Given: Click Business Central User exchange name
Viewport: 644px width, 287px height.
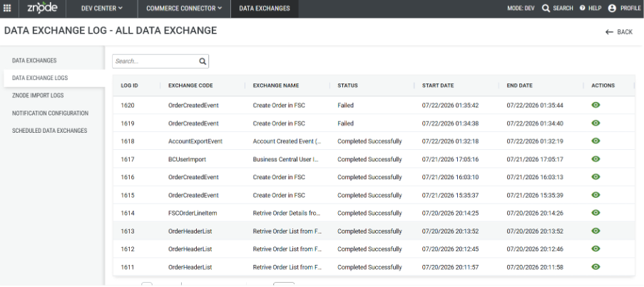Looking at the screenshot, I should point(286,159).
